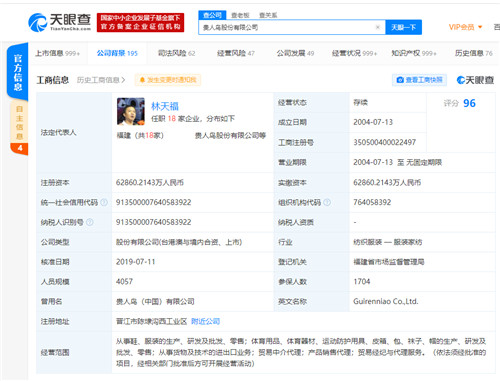Open the legal representative's photo
500x381 pixels.
pos(131,111)
